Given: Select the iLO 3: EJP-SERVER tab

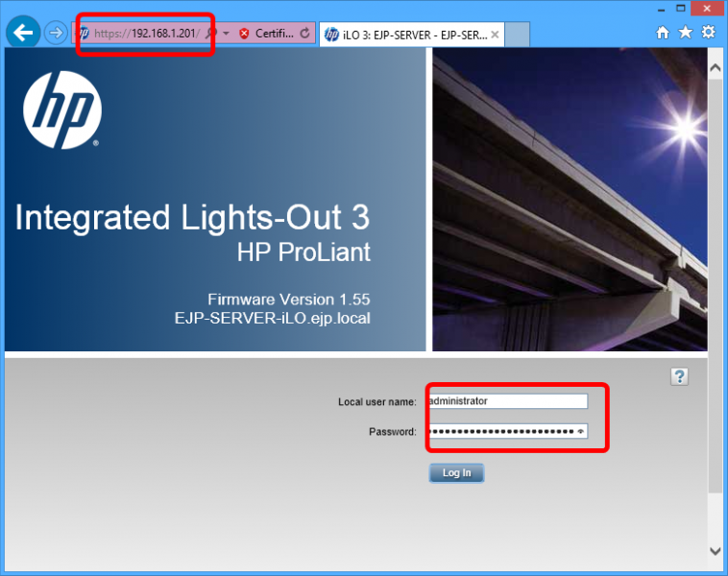Looking at the screenshot, I should coord(411,35).
